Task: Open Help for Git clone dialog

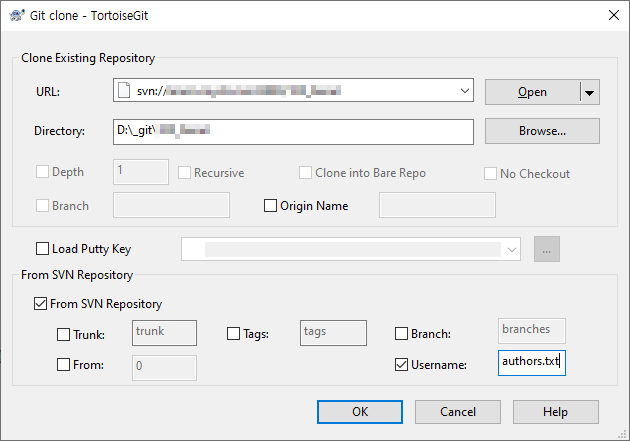Action: point(555,412)
